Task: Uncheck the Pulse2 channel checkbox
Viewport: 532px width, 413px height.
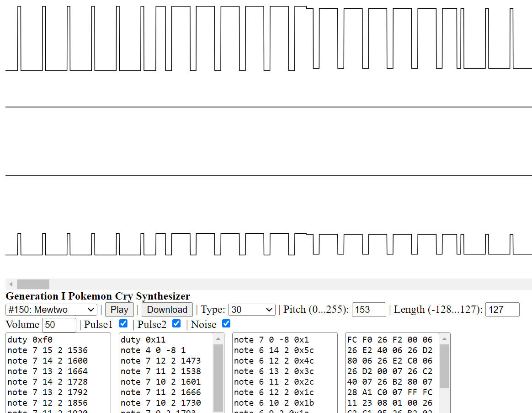Action: click(x=176, y=324)
